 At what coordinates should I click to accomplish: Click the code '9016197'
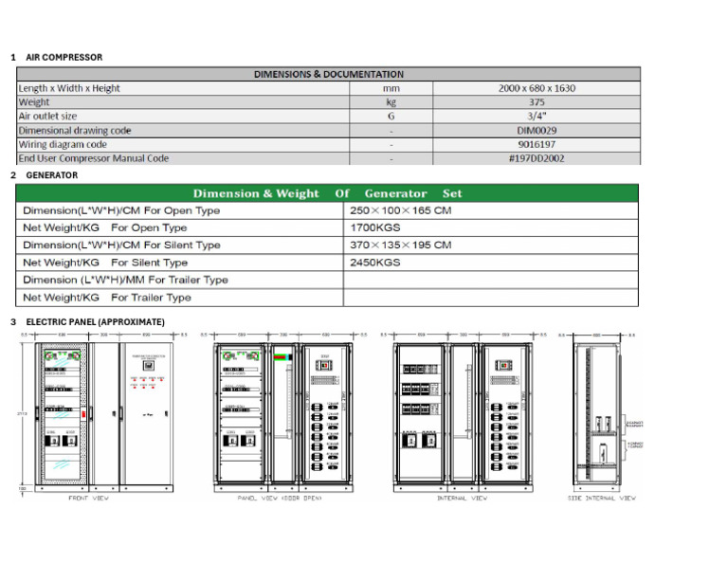[537, 144]
